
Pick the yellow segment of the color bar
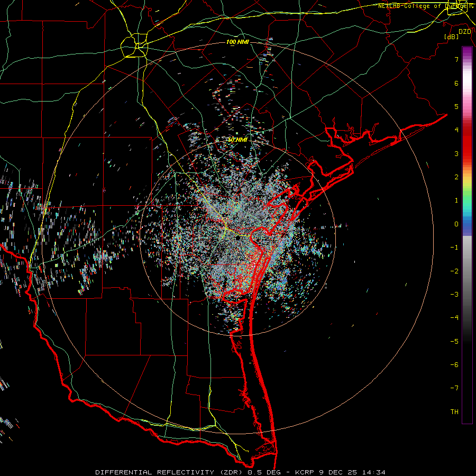click(467, 182)
